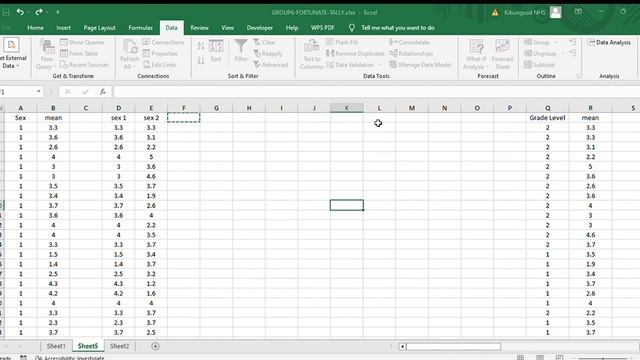Viewport: 640px width, 360px height.
Task: Open the Page Layout tab
Action: pyautogui.click(x=99, y=28)
